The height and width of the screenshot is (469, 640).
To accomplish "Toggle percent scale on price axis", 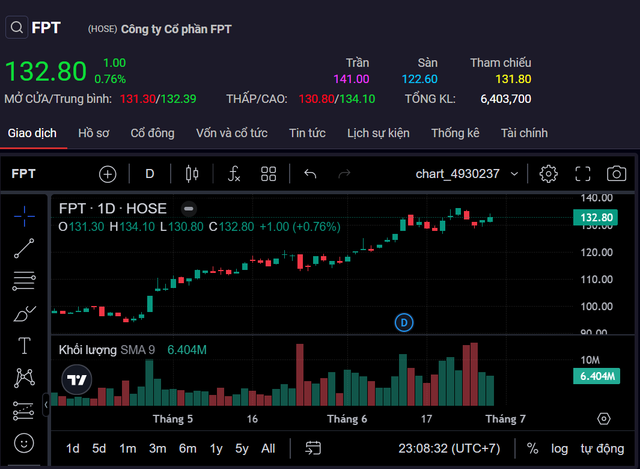I will [x=532, y=448].
